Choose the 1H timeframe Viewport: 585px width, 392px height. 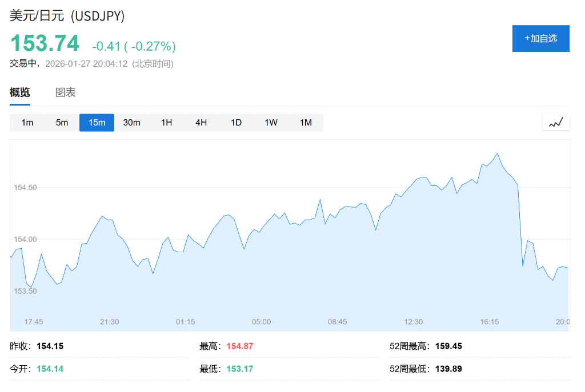pos(166,123)
